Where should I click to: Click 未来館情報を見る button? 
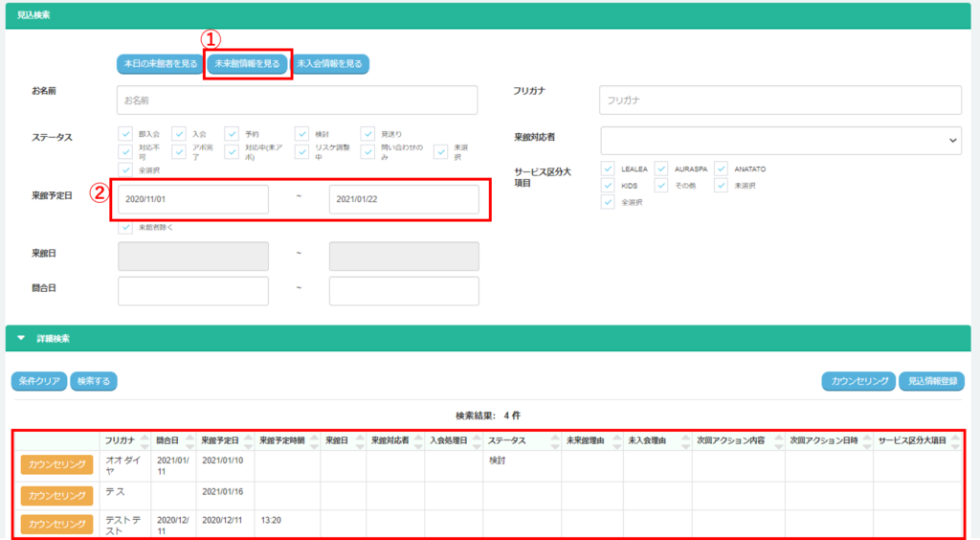click(247, 64)
